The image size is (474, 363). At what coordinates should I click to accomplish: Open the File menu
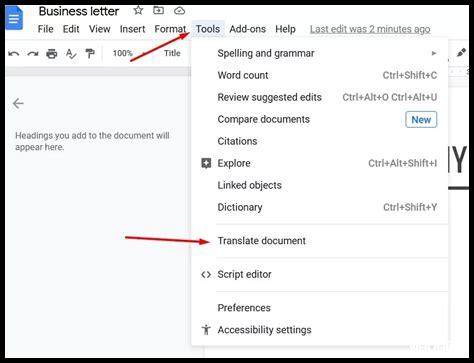[x=45, y=29]
